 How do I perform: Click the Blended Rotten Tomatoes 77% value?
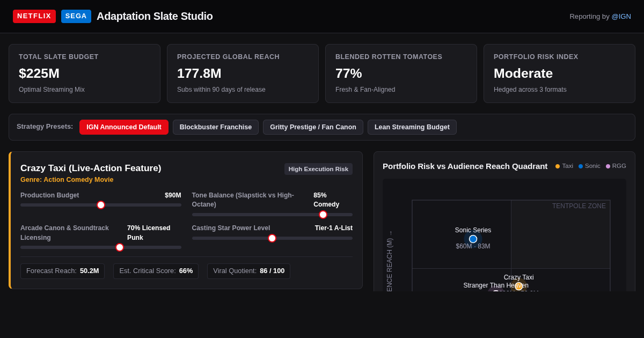(349, 74)
